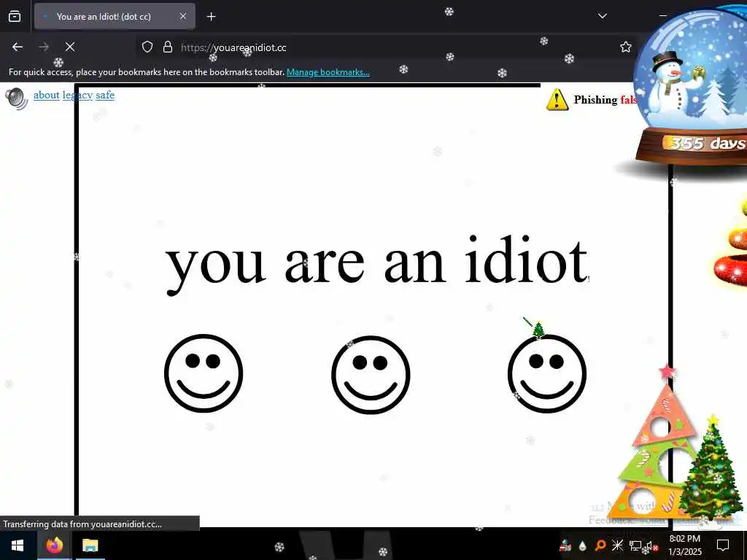The image size is (747, 560).
Task: Click the snowman snow globe widget
Action: (x=691, y=88)
